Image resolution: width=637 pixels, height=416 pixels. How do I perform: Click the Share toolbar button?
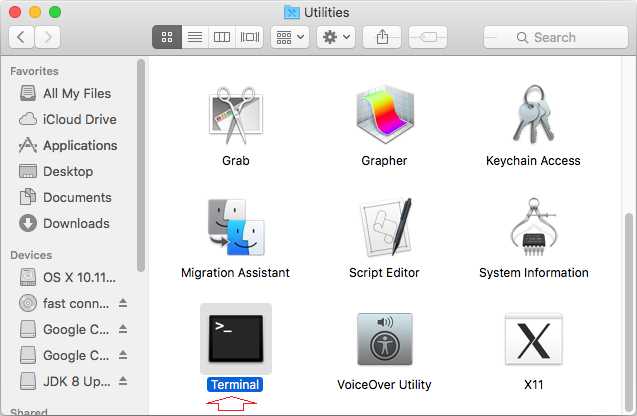tap(382, 37)
